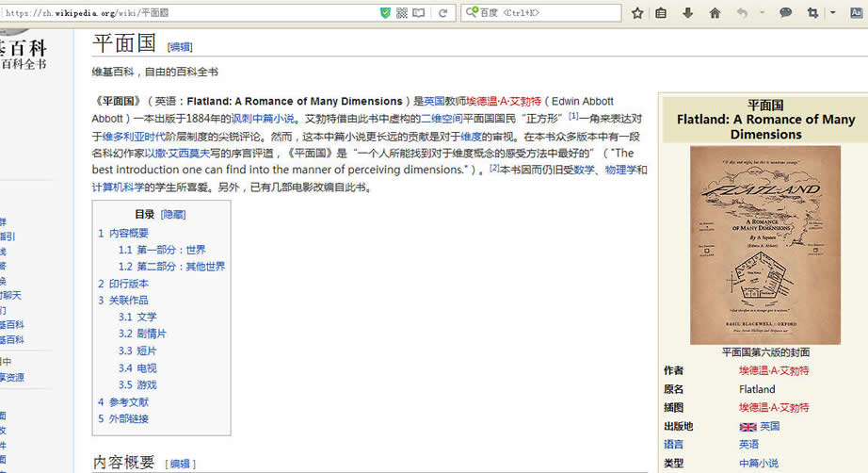The height and width of the screenshot is (473, 868).
Task: Click the translate icon at toolbar end
Action: click(856, 13)
